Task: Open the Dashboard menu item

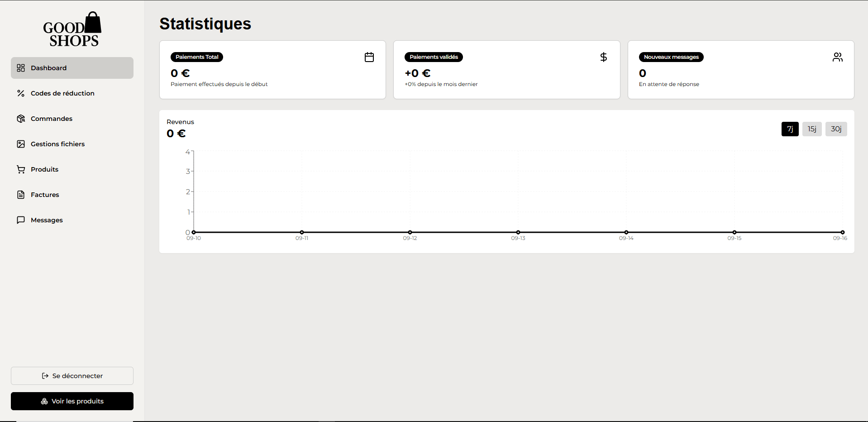Action: tap(72, 68)
